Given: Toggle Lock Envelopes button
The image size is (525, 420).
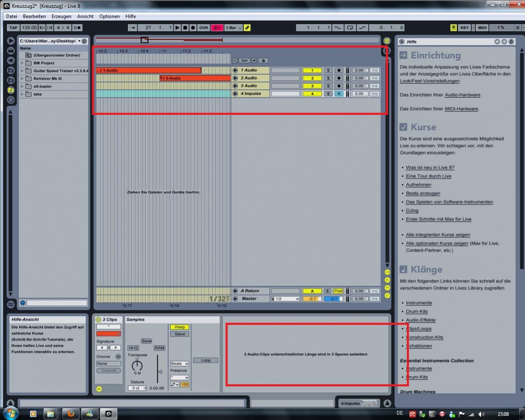Looking at the screenshot, I should click(x=263, y=60).
